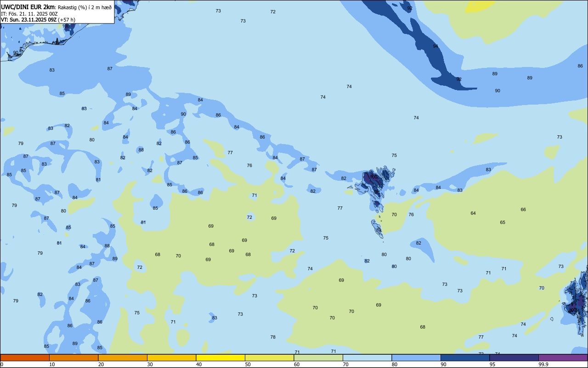The image size is (588, 368).
Task: Choose the 70–80 light blue legend swatch
Action: (367, 357)
